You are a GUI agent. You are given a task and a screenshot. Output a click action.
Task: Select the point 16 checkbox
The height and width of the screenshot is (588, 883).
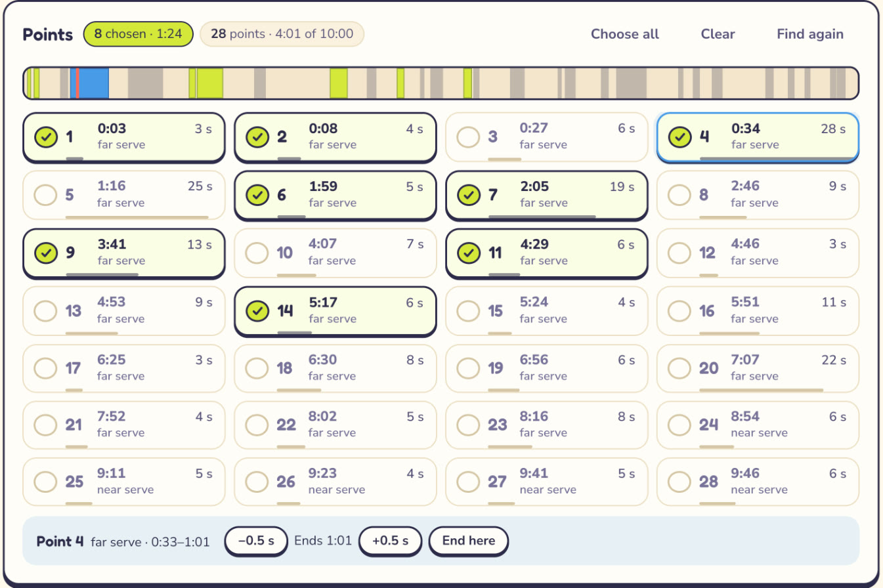[x=679, y=310]
